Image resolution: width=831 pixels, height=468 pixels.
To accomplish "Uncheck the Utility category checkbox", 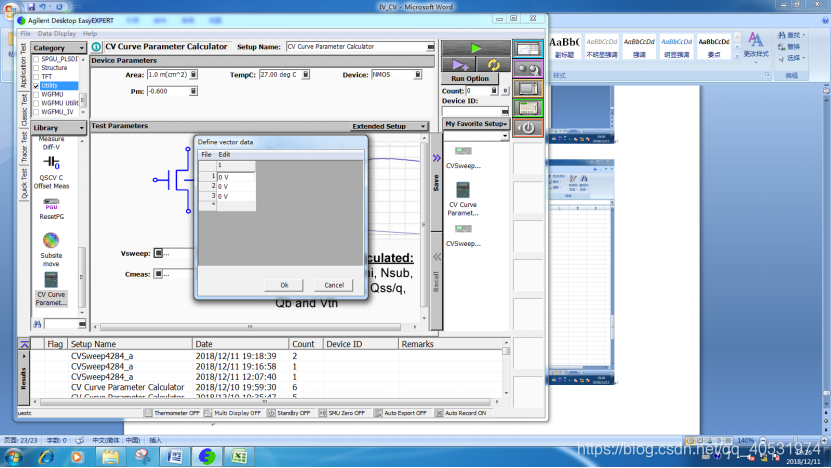I will 36,86.
